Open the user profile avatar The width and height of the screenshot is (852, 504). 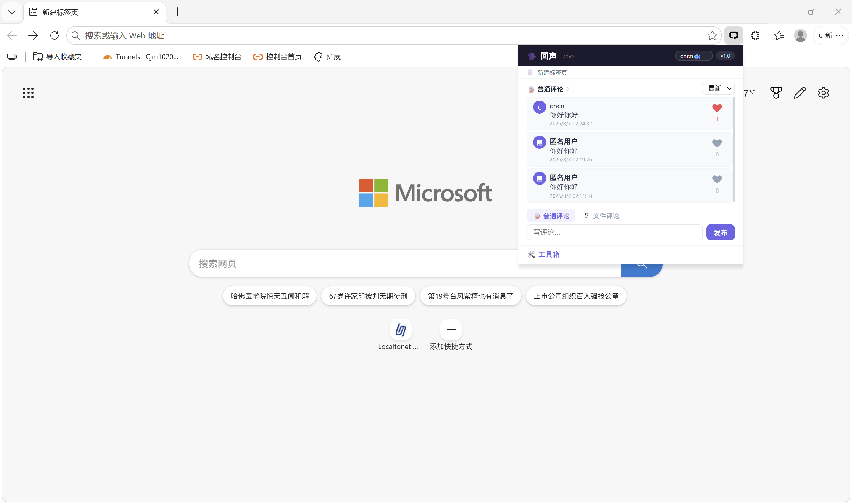click(801, 35)
